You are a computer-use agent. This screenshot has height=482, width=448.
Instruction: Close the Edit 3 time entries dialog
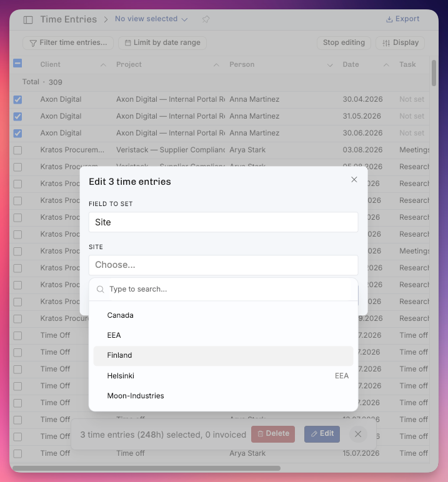coord(354,180)
